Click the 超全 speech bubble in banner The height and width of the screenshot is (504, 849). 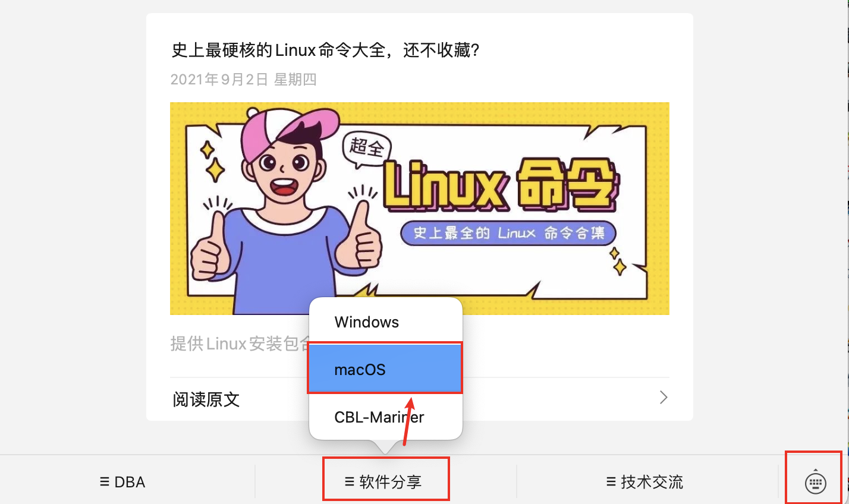366,147
